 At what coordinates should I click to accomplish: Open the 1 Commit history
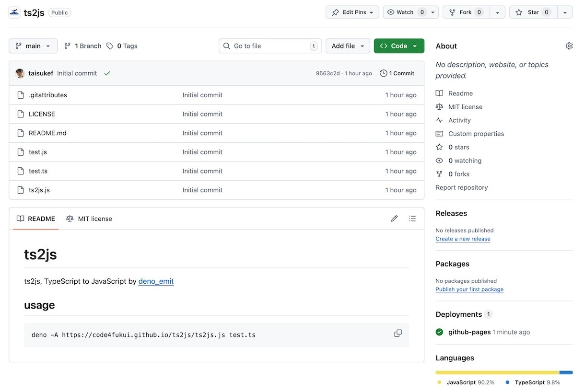397,73
